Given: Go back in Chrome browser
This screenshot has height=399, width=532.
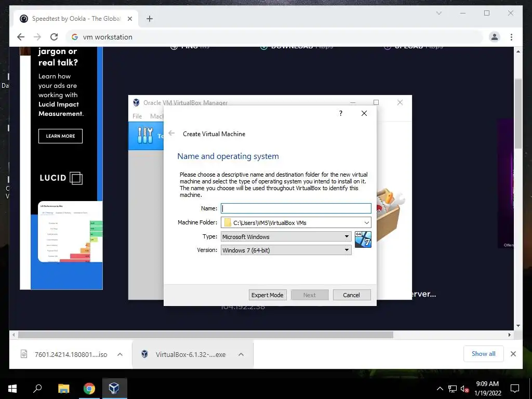Looking at the screenshot, I should point(21,37).
